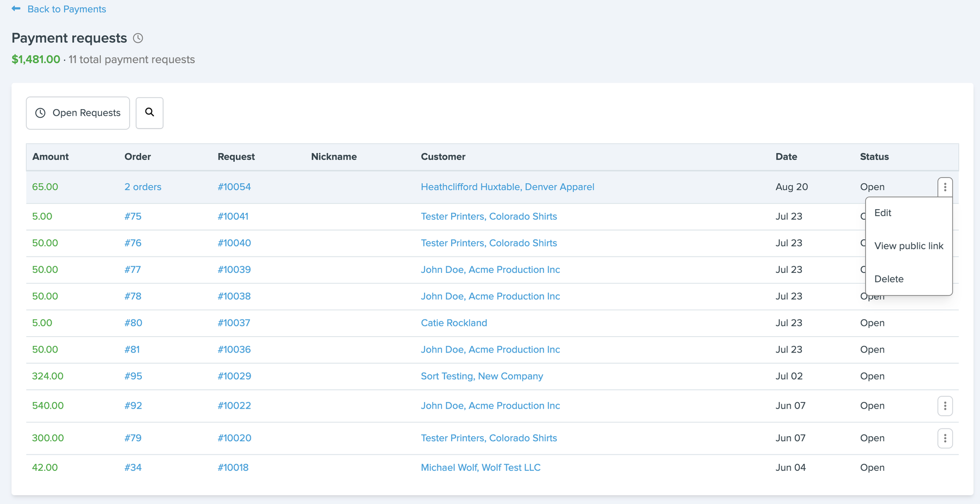This screenshot has width=980, height=504.
Task: Click the 300.00 amount
Action: [48, 438]
